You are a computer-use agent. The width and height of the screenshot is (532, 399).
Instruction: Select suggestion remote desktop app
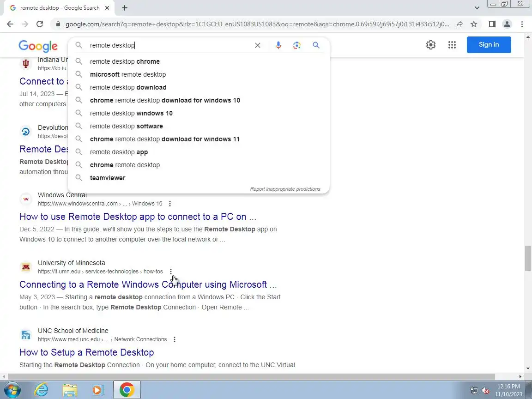[199, 152]
